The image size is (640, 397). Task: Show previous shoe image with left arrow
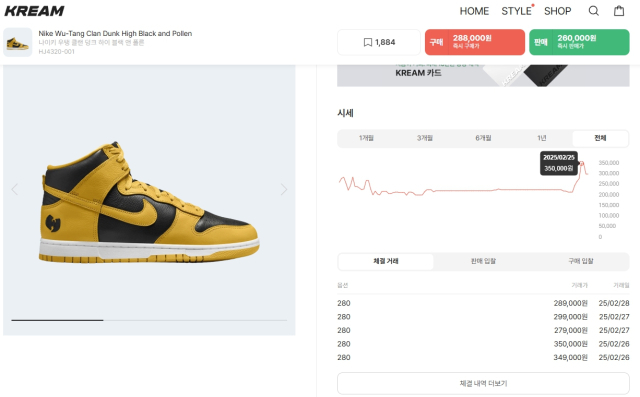tap(15, 189)
